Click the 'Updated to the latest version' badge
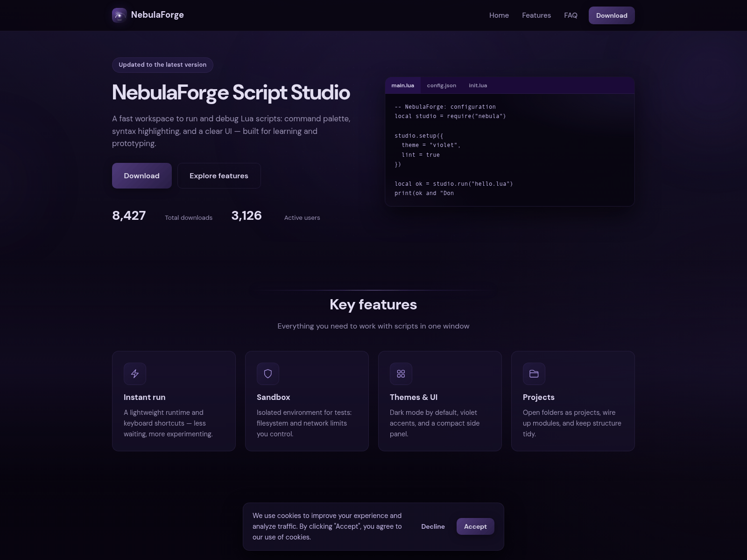 (162, 65)
